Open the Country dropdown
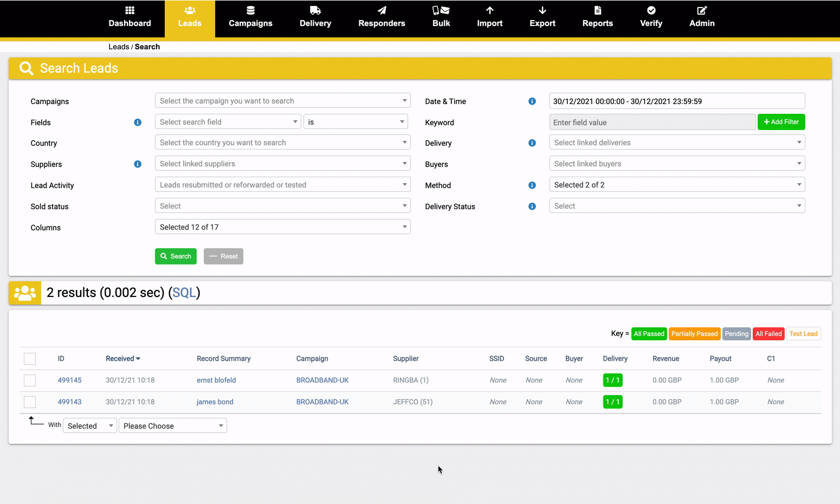 [x=282, y=143]
